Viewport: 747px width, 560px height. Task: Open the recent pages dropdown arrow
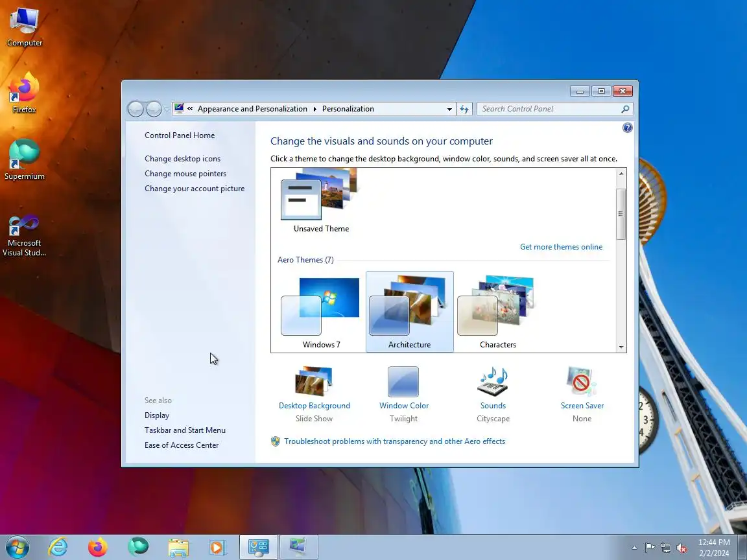166,109
